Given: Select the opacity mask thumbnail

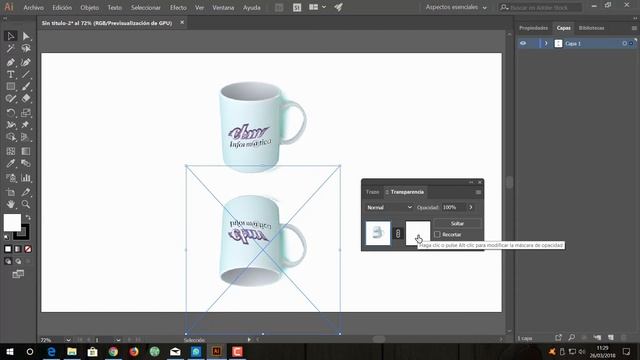Looking at the screenshot, I should tap(418, 233).
